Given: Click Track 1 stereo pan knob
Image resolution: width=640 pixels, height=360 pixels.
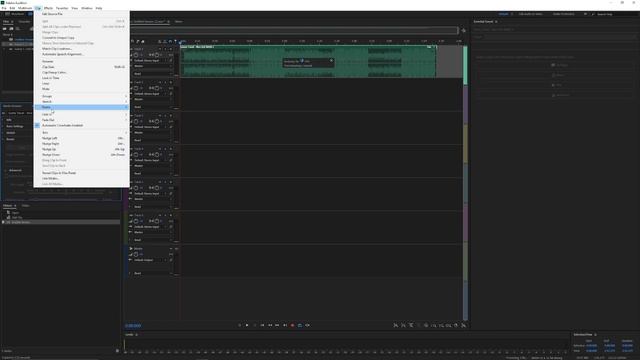Looking at the screenshot, I should (157, 55).
